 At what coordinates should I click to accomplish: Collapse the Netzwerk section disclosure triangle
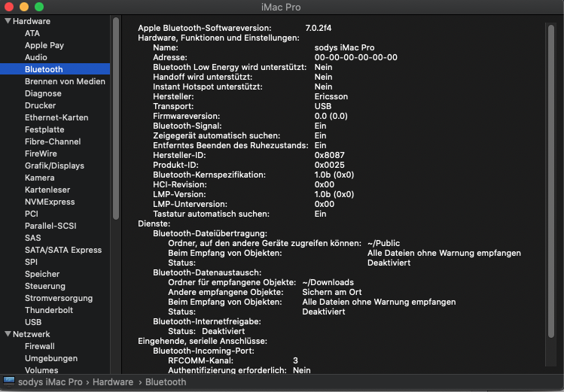[8, 334]
